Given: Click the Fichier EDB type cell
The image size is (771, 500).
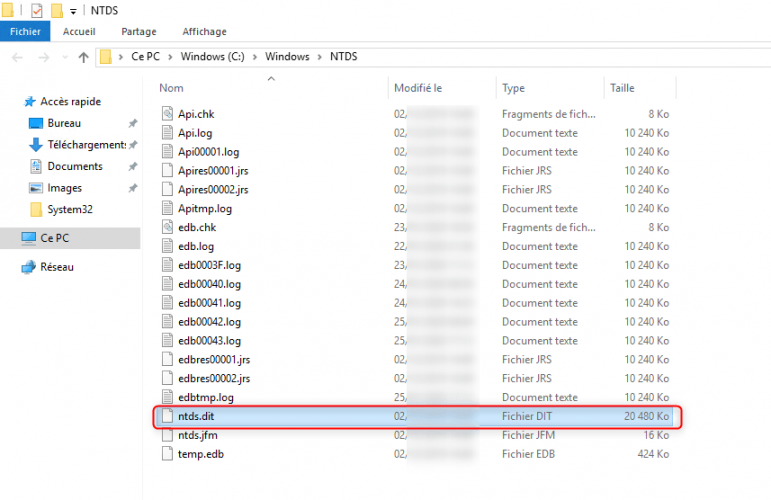Looking at the screenshot, I should [x=528, y=454].
